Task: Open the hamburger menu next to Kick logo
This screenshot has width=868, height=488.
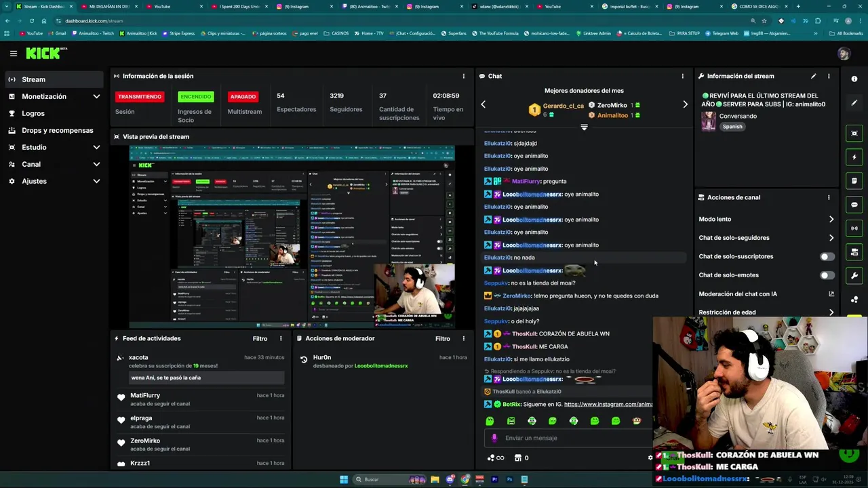Action: click(13, 54)
